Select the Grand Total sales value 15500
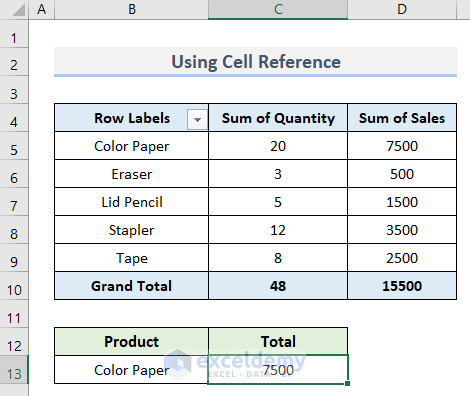 (x=402, y=286)
